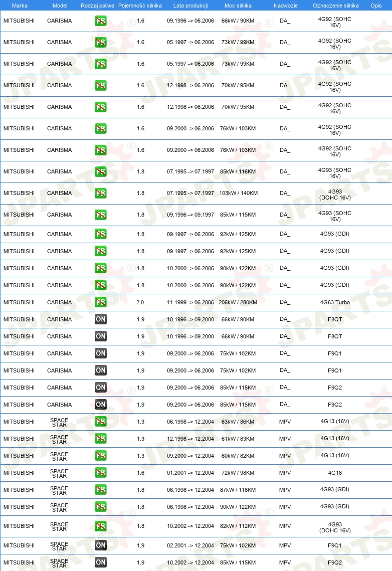Screen dimensions: 392x571
Task: Select MPV body cell in the 72kW / 98KM row
Action: click(x=285, y=473)
